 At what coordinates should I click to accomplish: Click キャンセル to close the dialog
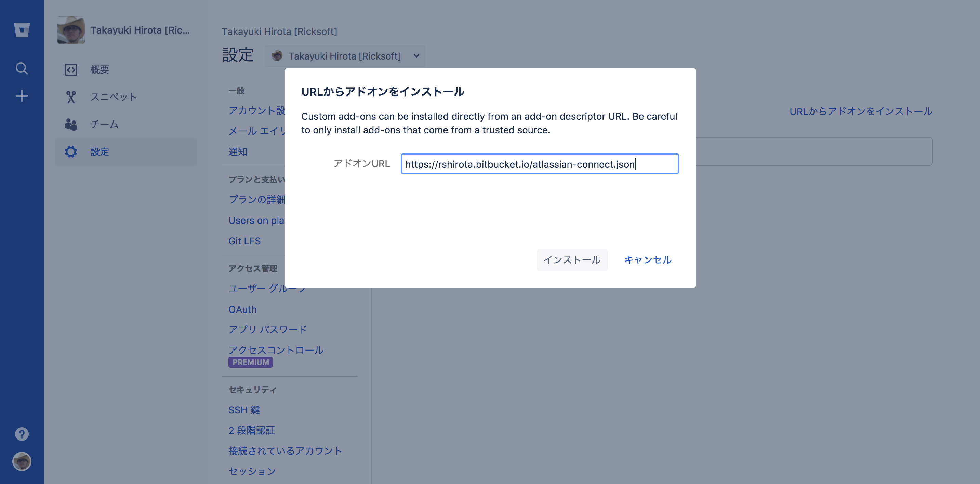point(648,260)
